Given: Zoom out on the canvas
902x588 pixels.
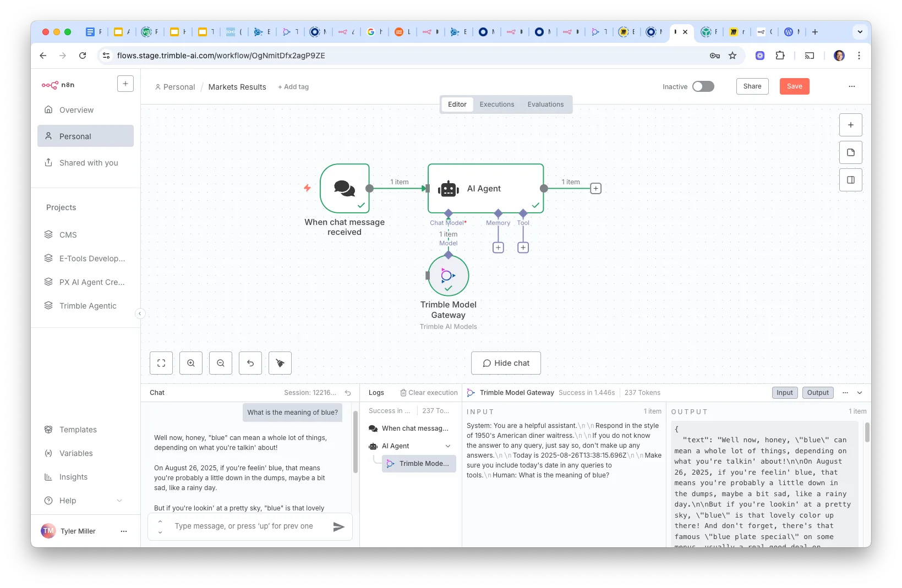Looking at the screenshot, I should click(x=221, y=363).
